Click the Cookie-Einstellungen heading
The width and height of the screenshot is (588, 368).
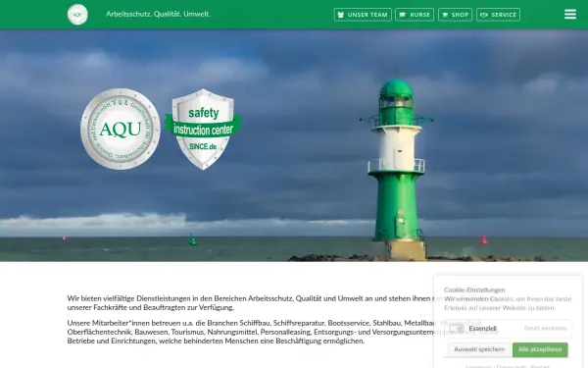[x=474, y=289]
